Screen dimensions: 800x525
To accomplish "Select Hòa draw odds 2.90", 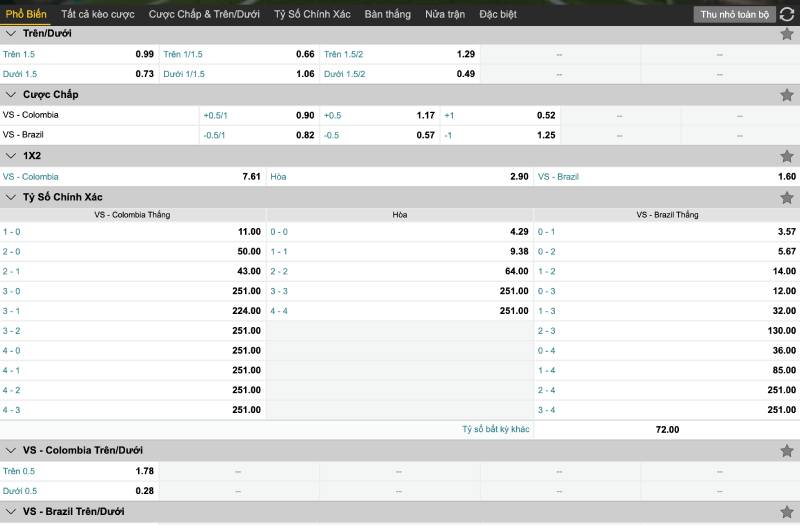I will tap(518, 176).
